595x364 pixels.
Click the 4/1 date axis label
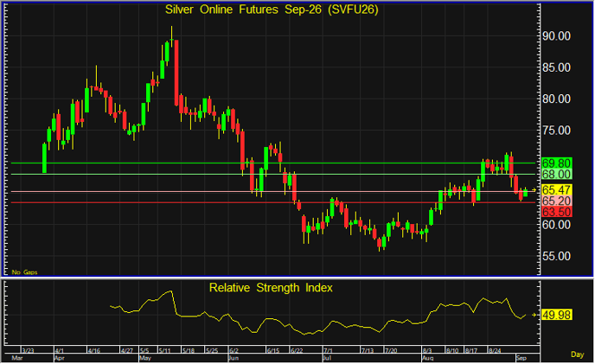[60, 350]
